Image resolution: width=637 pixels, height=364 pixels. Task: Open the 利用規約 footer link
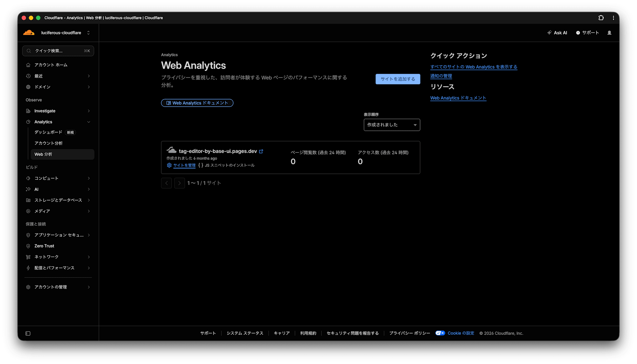[x=308, y=333]
